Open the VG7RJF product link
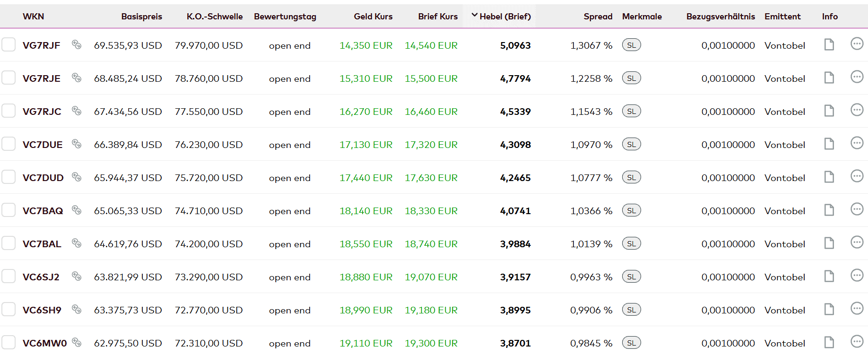The image size is (868, 355). point(42,45)
